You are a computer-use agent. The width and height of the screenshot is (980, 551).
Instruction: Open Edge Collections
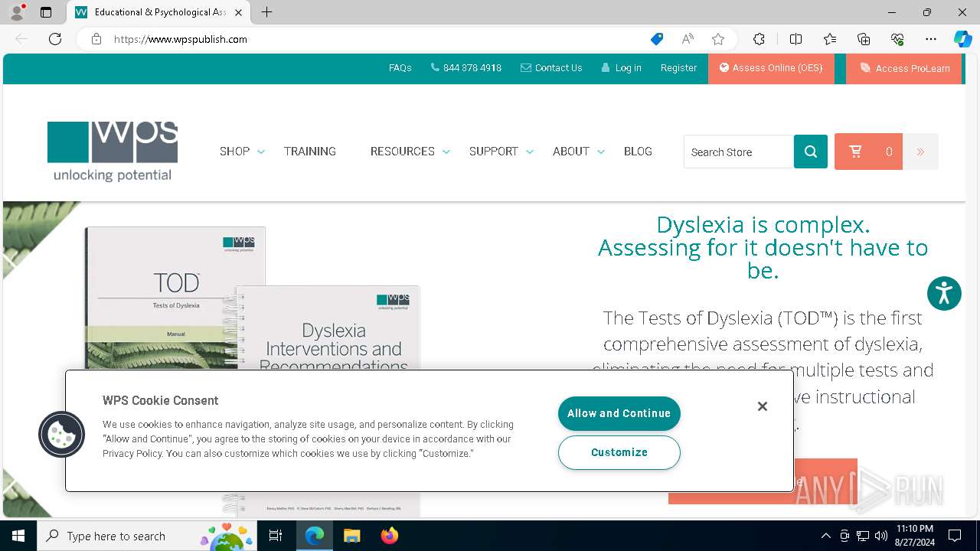[864, 39]
